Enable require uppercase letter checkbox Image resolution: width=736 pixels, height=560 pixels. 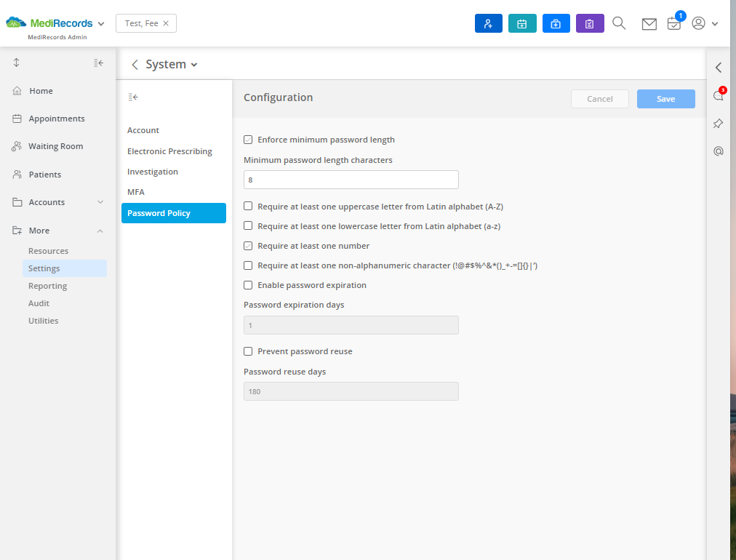coord(248,206)
